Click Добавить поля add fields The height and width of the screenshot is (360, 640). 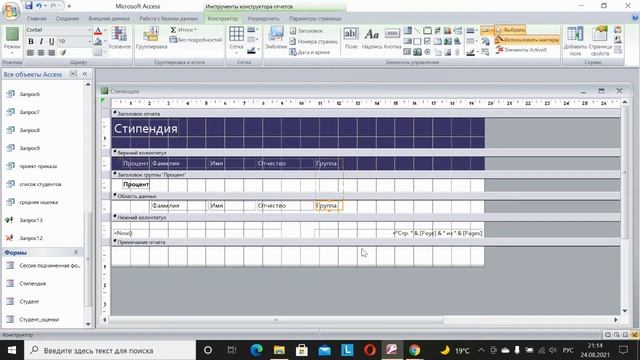pyautogui.click(x=575, y=40)
